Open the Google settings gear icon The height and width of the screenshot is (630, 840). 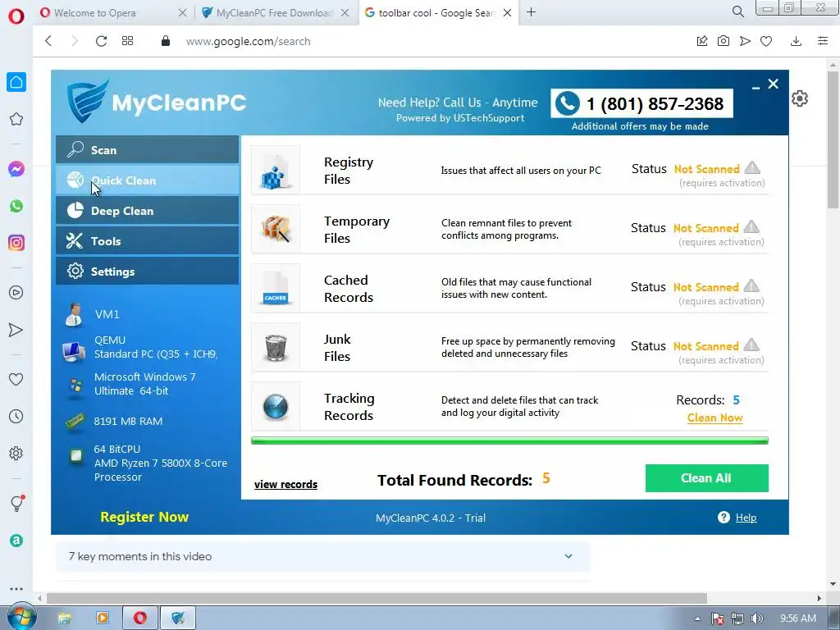click(799, 98)
